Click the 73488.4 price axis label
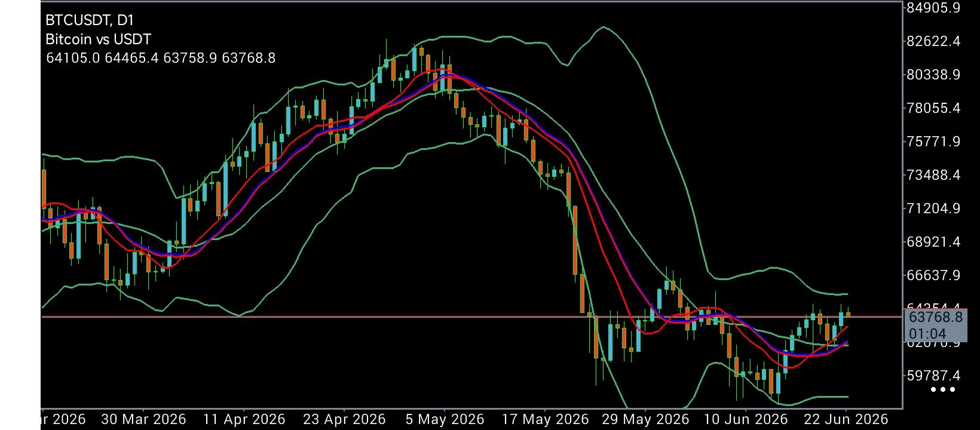 tap(933, 175)
